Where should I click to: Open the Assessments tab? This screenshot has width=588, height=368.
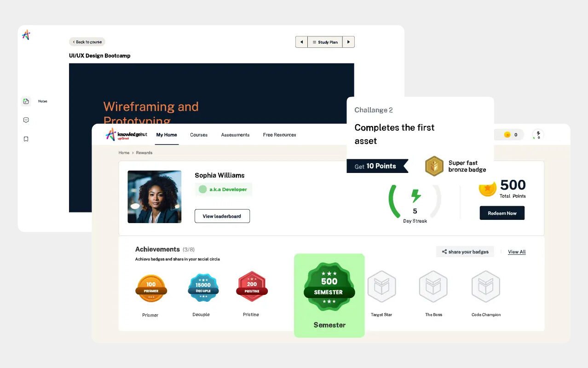(x=235, y=135)
